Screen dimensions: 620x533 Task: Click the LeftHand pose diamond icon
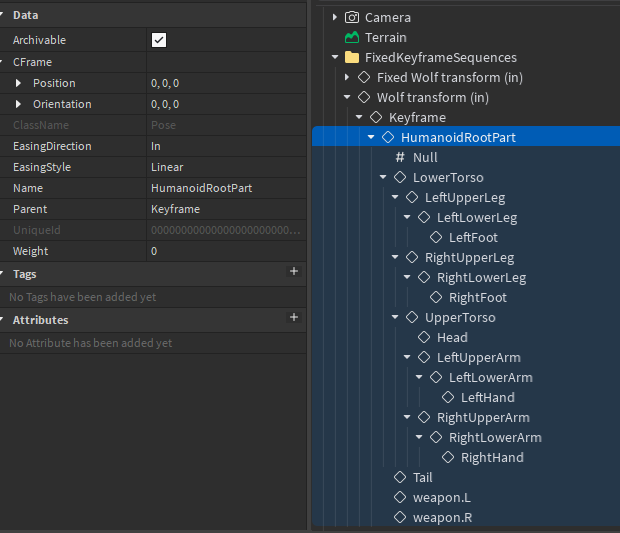click(448, 397)
